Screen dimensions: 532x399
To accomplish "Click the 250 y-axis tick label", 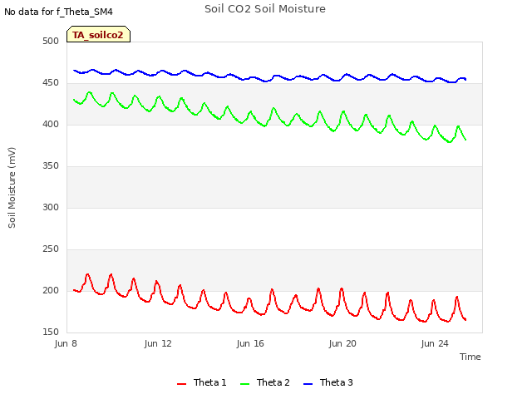I will click(51, 249).
